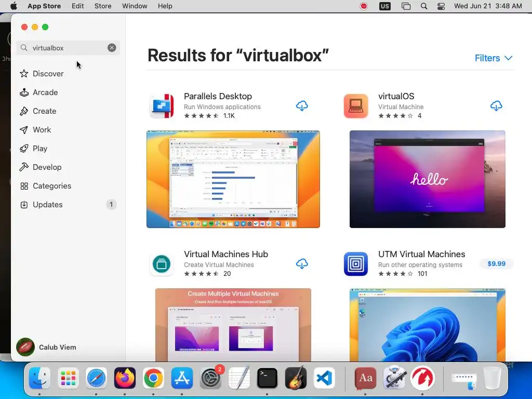Open System Settings from the Dock
532x399 pixels.
[211, 378]
